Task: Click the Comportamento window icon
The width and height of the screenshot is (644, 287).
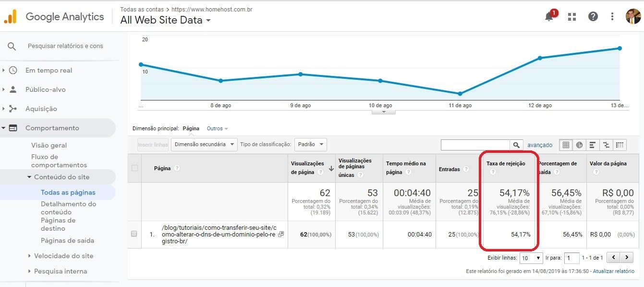Action: click(13, 128)
